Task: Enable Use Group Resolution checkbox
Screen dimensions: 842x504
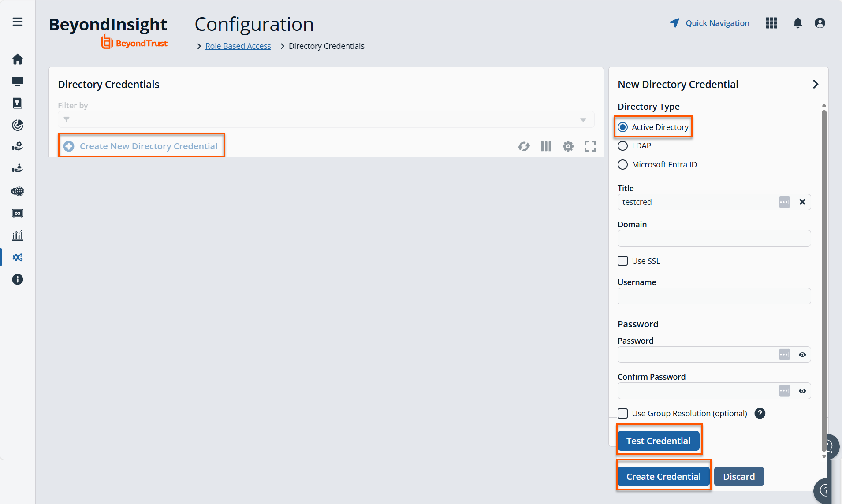Action: tap(622, 413)
